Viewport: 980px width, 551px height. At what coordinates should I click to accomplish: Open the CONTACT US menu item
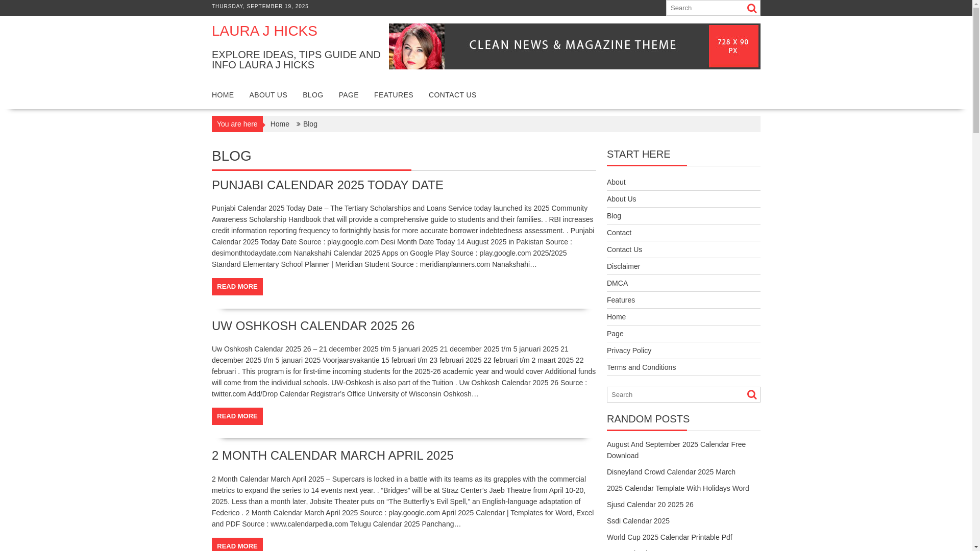(x=452, y=95)
